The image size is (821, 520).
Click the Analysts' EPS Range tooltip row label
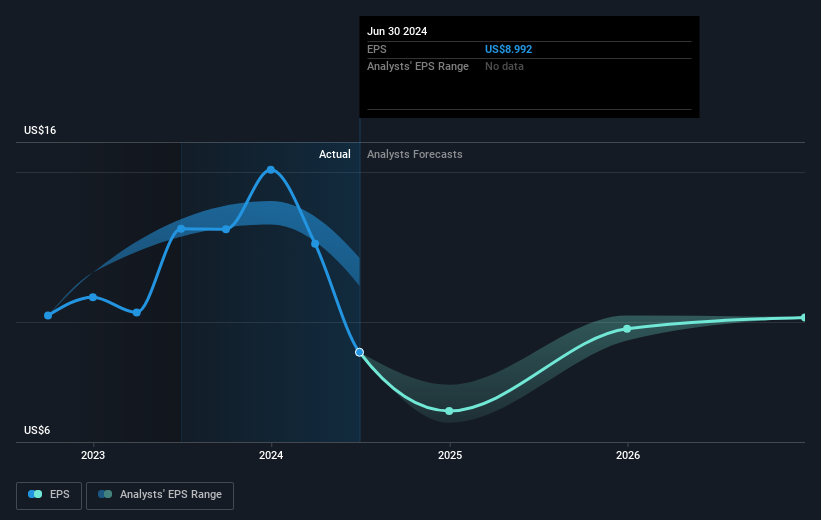(x=418, y=67)
